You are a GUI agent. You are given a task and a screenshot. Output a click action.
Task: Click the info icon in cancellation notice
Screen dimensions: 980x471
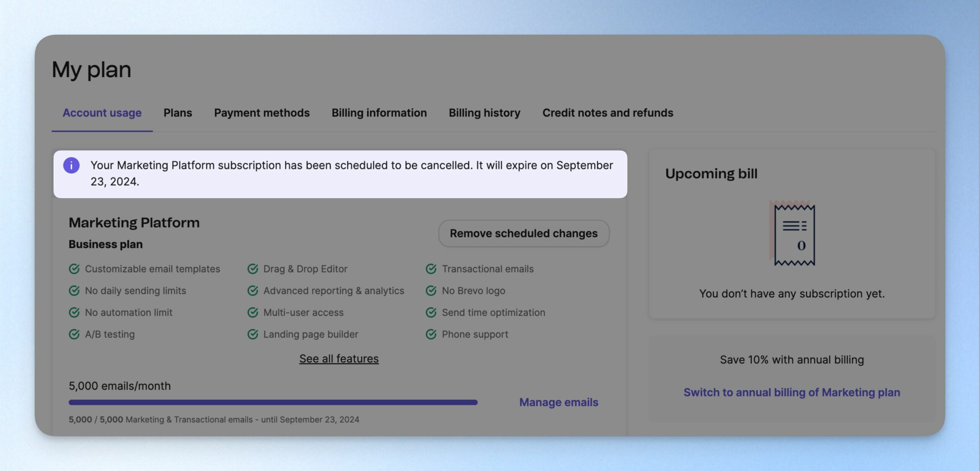point(71,165)
